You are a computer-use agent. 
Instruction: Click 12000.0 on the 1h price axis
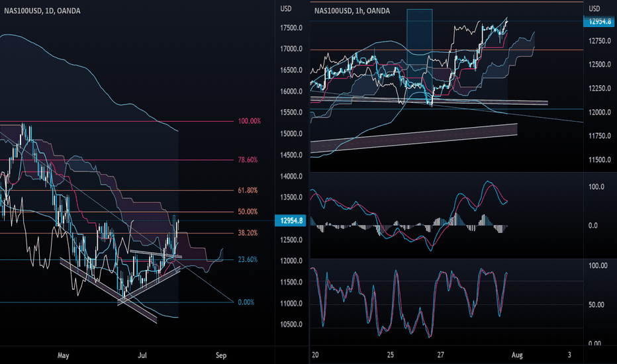point(600,113)
